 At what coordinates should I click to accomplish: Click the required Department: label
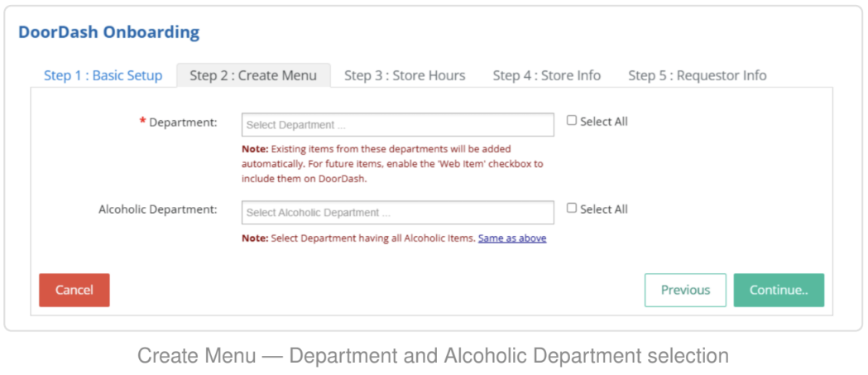(178, 123)
